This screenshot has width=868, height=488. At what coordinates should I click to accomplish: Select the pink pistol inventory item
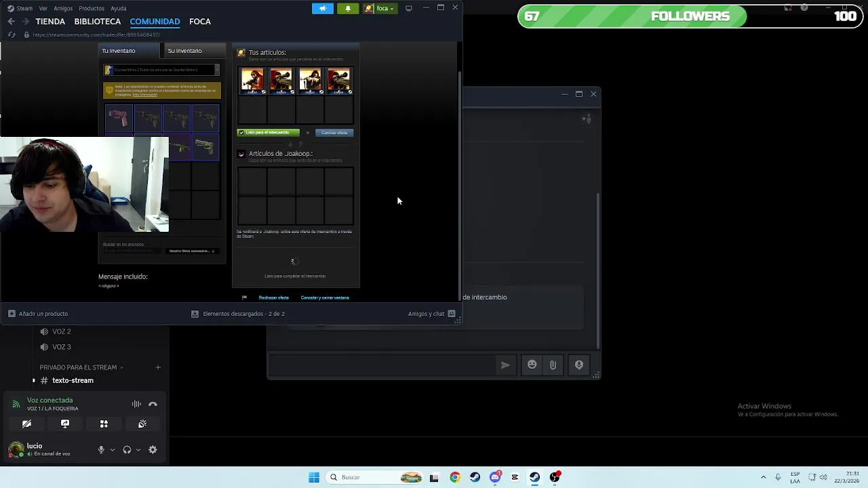tap(118, 118)
